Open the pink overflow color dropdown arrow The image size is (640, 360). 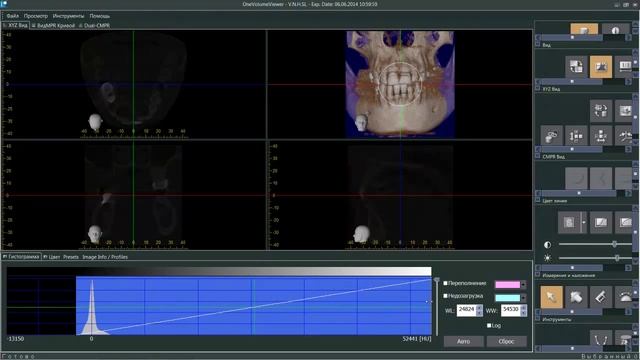(523, 284)
